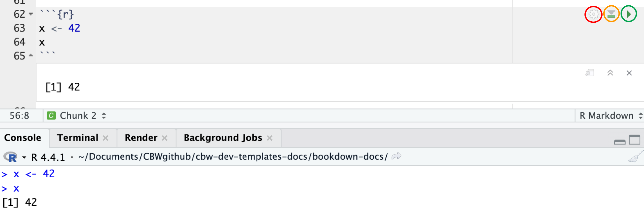
Task: Clear the console with the broom icon
Action: point(636,156)
